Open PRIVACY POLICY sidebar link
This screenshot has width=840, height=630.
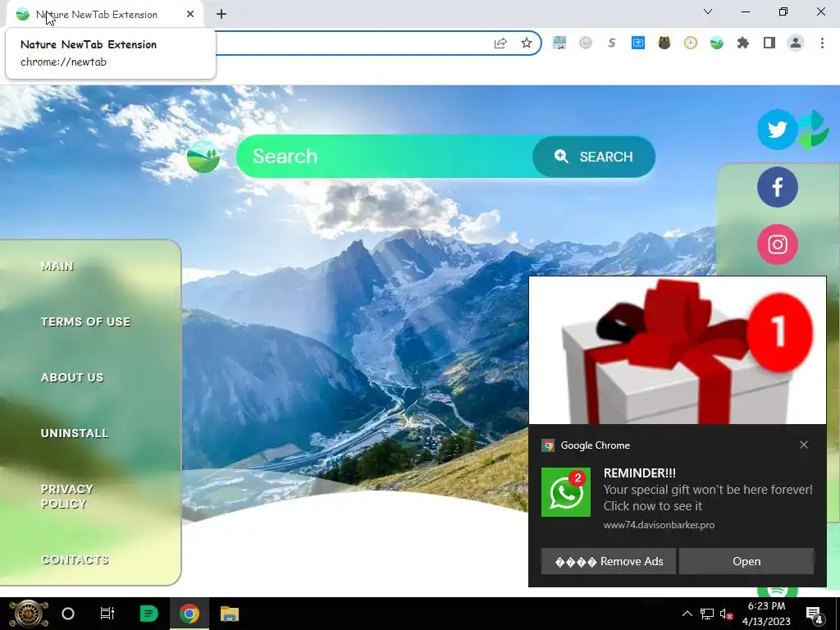[x=67, y=496]
